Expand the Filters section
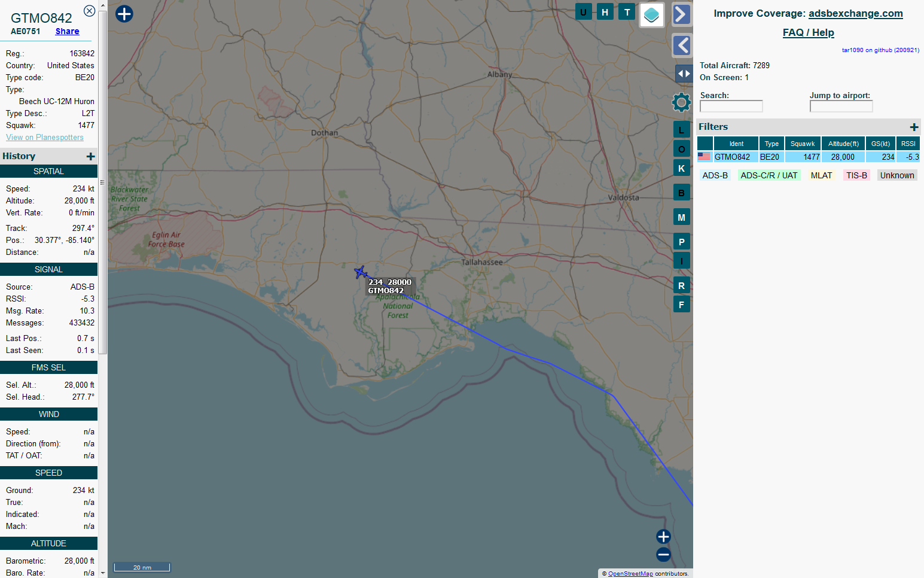 coord(914,127)
